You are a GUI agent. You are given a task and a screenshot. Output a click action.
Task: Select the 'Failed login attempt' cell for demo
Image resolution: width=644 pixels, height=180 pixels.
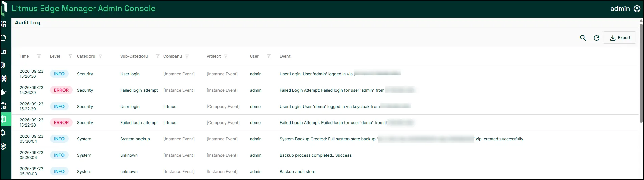[139, 123]
